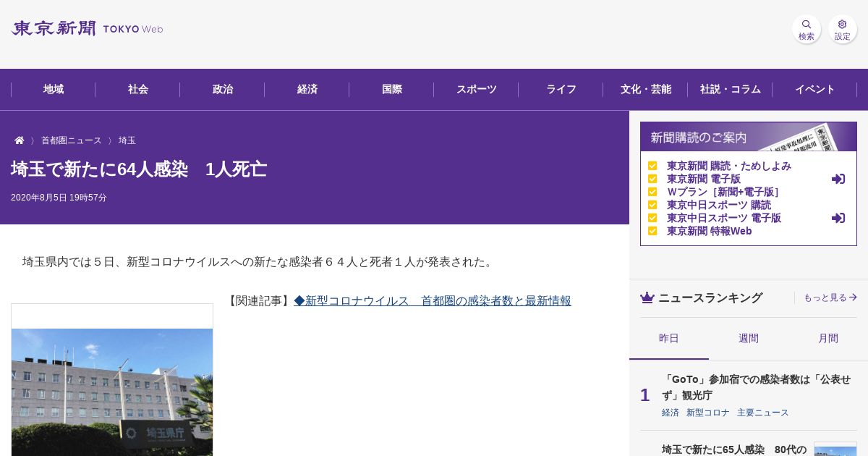Switch ranking to 週間 tab
The width and height of the screenshot is (868, 456).
[x=749, y=338]
